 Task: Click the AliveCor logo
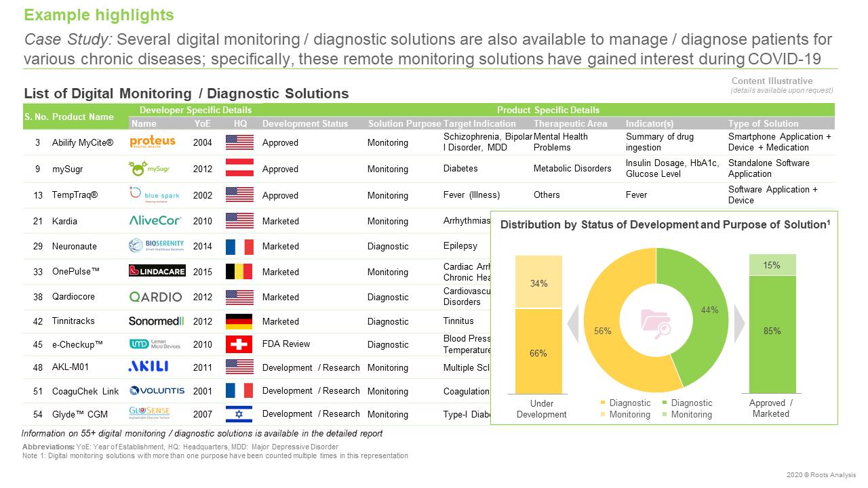pos(155,220)
